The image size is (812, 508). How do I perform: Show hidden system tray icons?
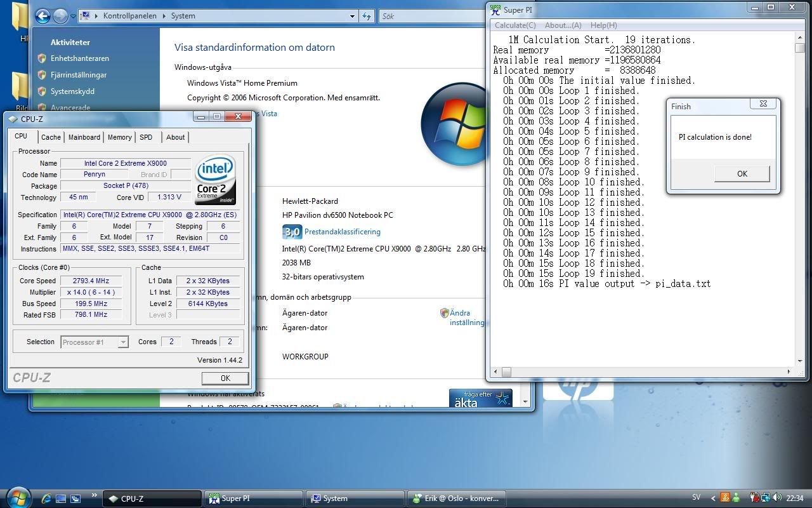712,498
